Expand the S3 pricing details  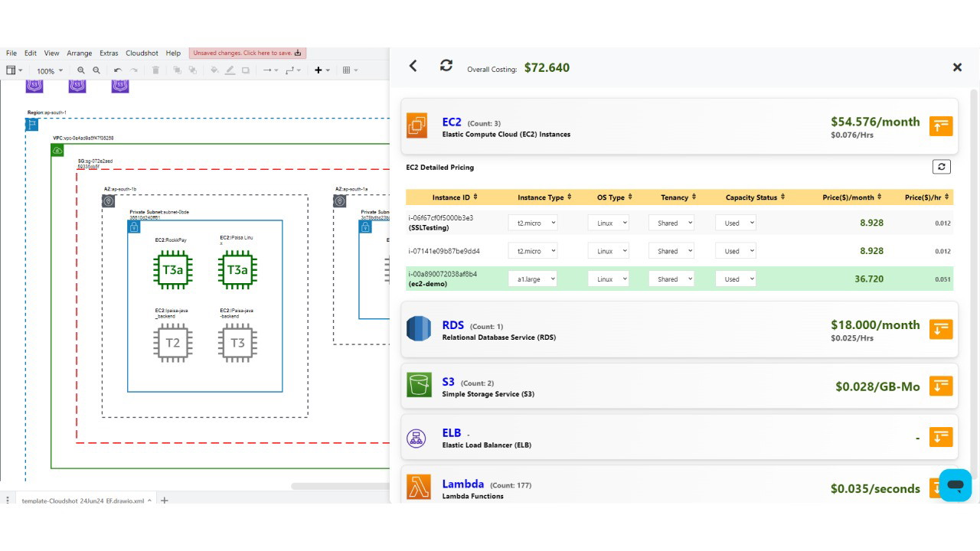pyautogui.click(x=941, y=386)
